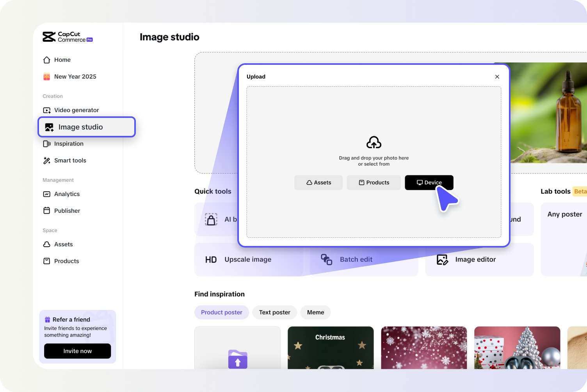Select Assets in the Upload dialog

pos(318,182)
